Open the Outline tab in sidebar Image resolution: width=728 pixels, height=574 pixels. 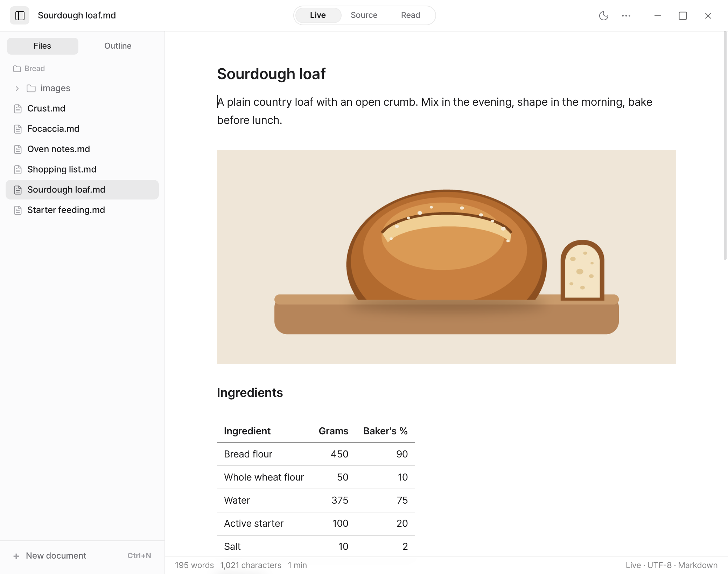pyautogui.click(x=118, y=46)
